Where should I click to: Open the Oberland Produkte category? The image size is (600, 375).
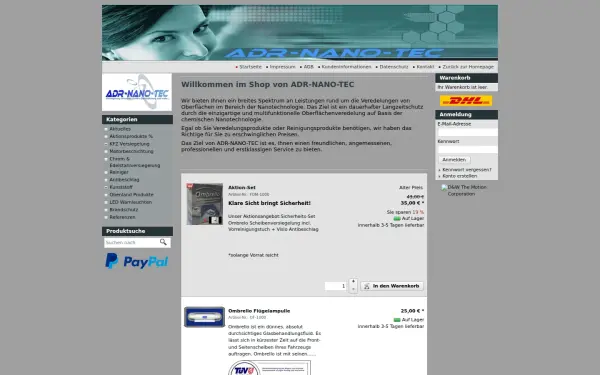[131, 194]
